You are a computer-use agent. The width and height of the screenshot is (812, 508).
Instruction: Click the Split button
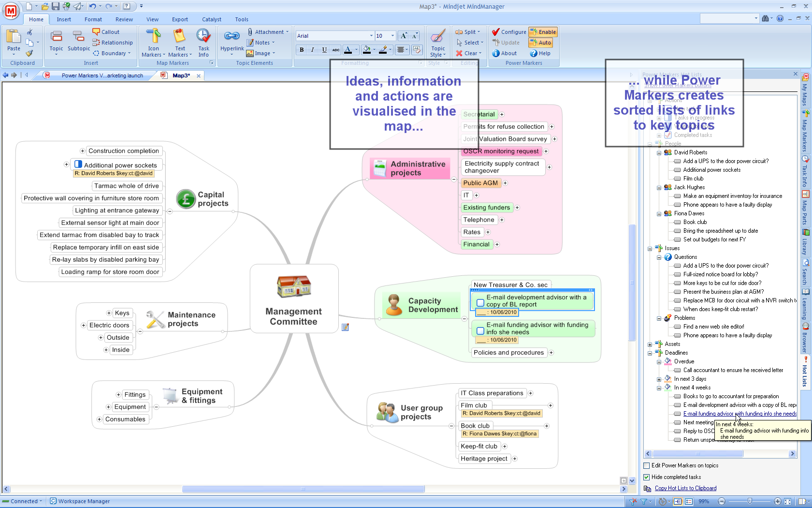pos(468,32)
